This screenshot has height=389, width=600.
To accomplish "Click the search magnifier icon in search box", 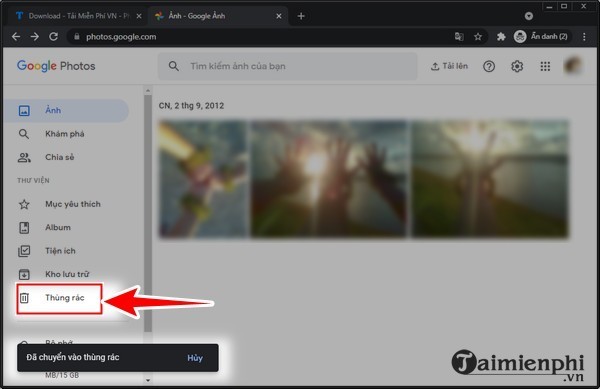I will point(174,66).
